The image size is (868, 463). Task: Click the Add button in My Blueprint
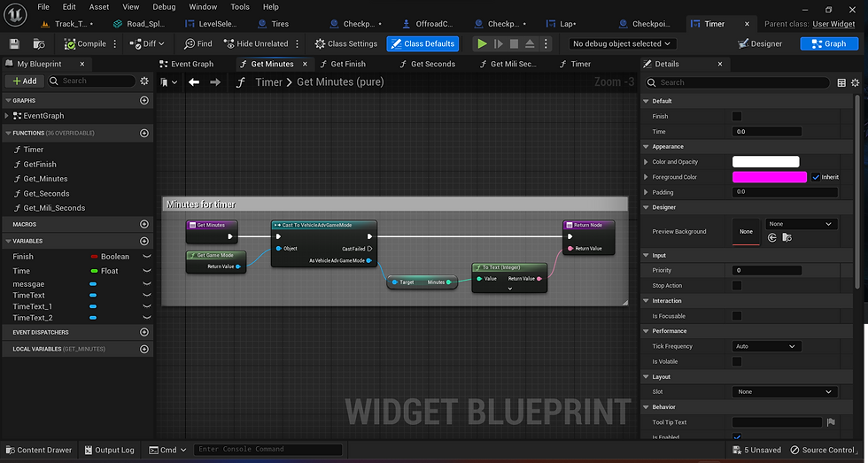(x=25, y=81)
